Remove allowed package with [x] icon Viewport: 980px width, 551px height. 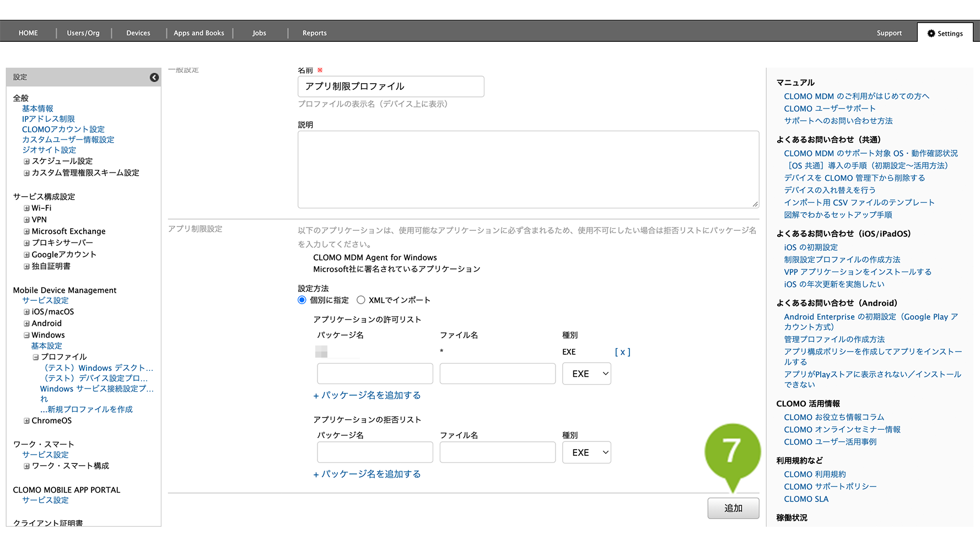(x=622, y=352)
